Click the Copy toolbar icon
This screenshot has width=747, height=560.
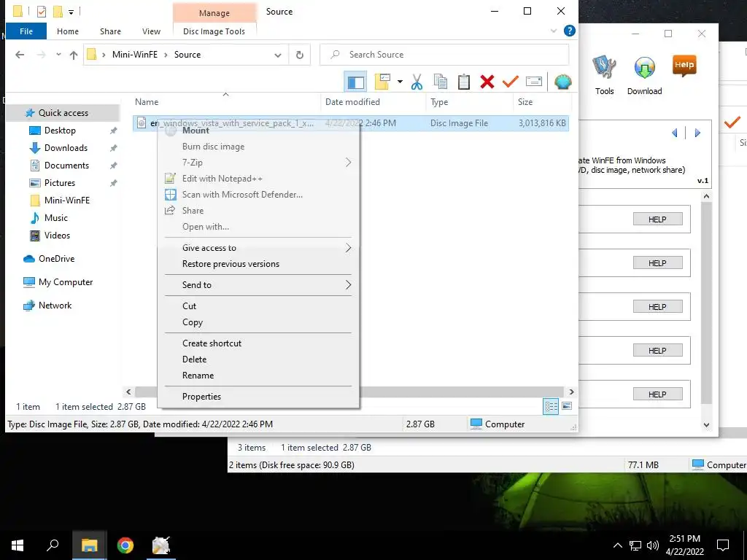(440, 82)
